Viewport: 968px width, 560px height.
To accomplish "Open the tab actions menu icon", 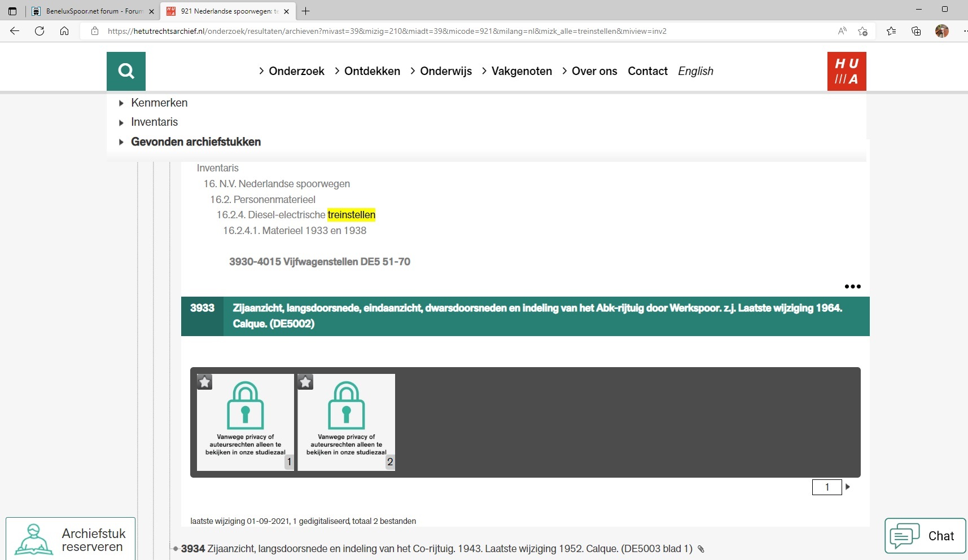I will [x=12, y=11].
